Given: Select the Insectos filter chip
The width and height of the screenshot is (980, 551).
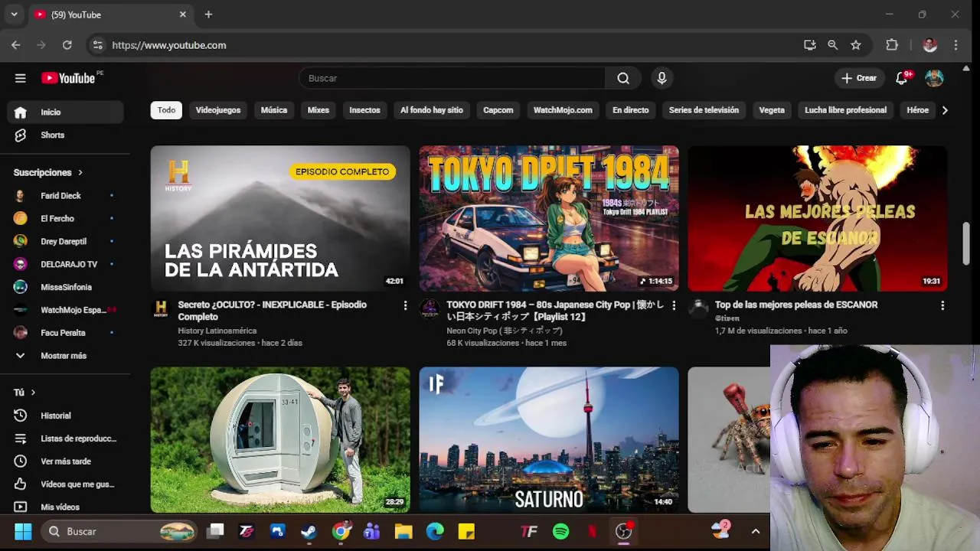Looking at the screenshot, I should pos(364,110).
